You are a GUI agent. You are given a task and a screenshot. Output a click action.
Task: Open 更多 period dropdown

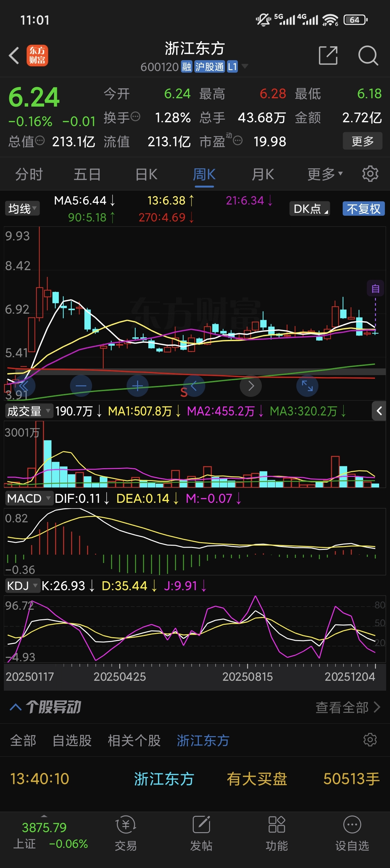pos(325,174)
